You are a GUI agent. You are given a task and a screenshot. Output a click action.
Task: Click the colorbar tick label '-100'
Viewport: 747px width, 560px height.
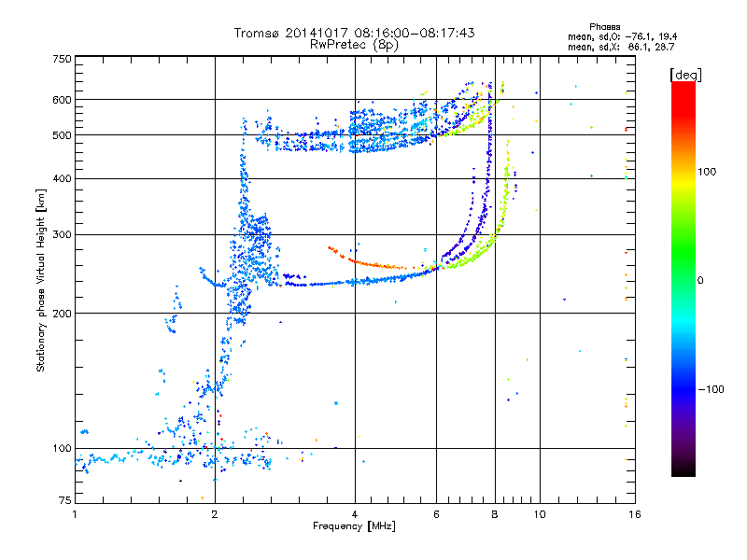pos(711,389)
